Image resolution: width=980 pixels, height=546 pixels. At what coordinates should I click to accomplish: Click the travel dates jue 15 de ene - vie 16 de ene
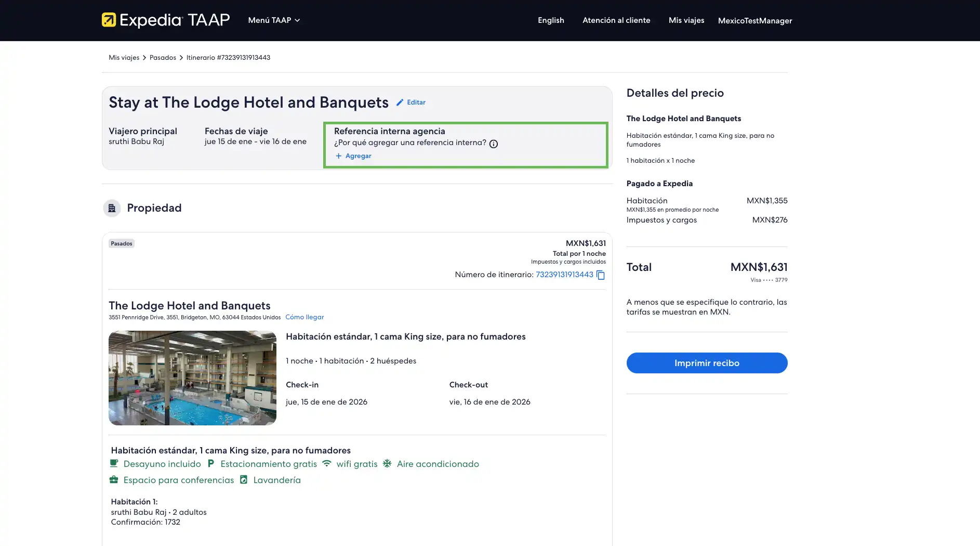point(256,141)
